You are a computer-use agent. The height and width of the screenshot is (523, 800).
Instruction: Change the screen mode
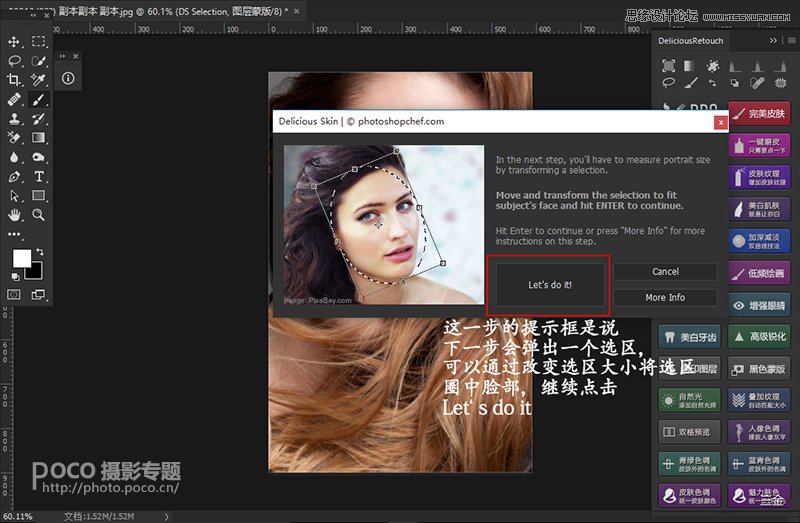(38, 294)
